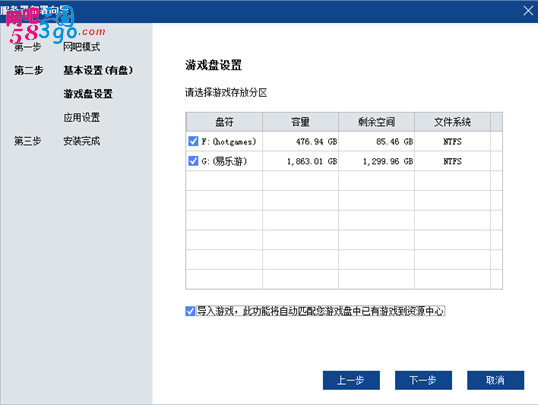Select the F: (hotgames) row's capacity cell
The width and height of the screenshot is (538, 405).
[300, 141]
